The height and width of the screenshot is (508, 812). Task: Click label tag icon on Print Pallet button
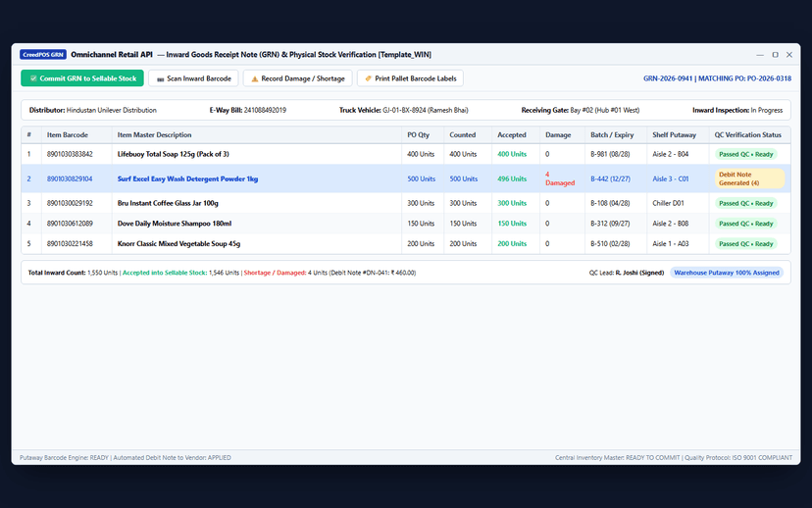point(368,78)
